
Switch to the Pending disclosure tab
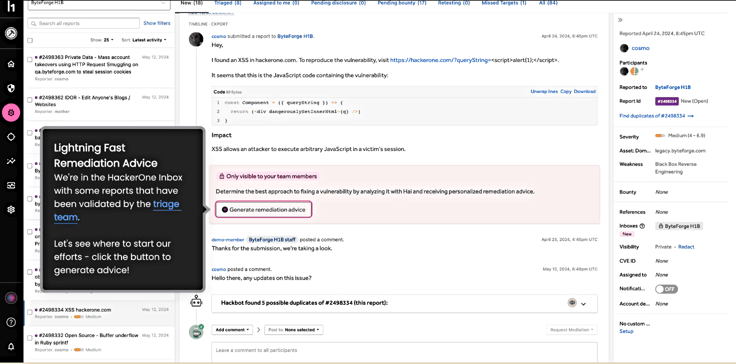(338, 3)
